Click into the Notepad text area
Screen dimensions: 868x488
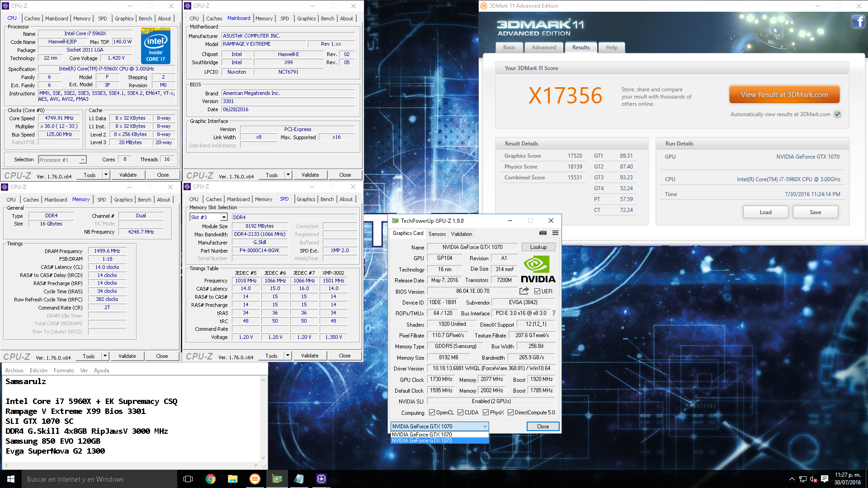pyautogui.click(x=131, y=418)
